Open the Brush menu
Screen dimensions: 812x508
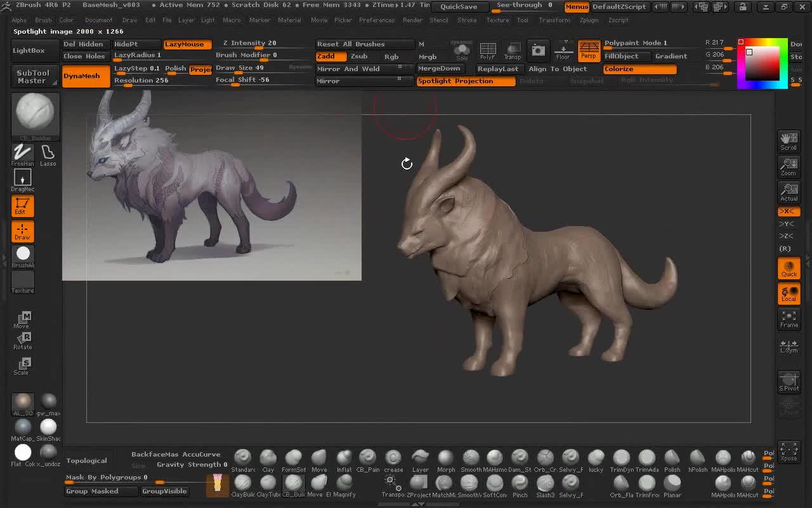[x=43, y=20]
